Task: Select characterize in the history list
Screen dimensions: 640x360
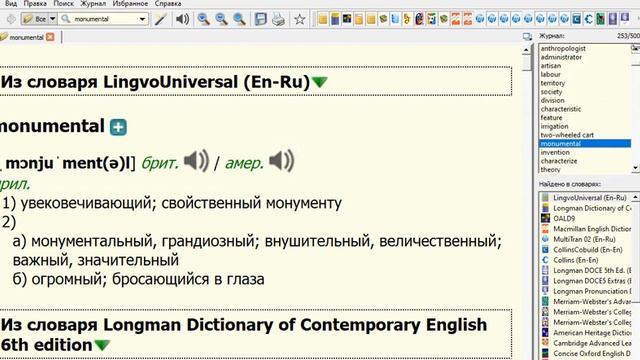Action: tap(559, 161)
